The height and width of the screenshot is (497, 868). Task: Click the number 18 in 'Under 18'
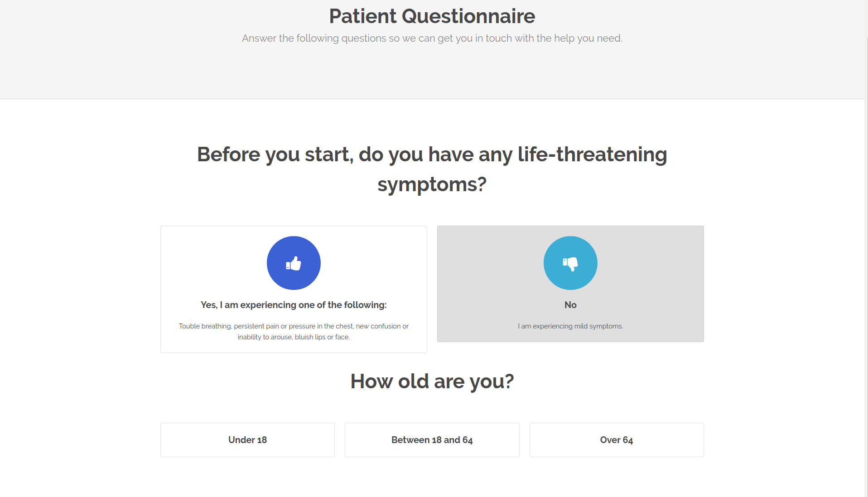tap(262, 440)
